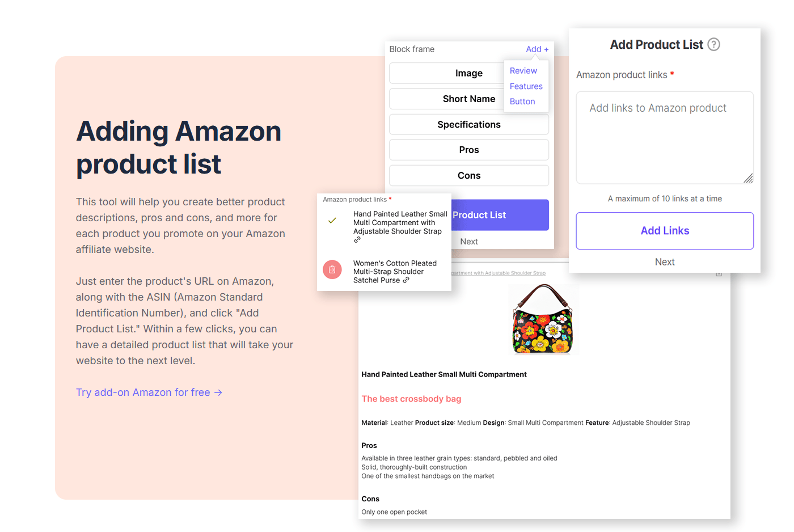Click the small trash icon above bag image
This screenshot has width=794, height=532.
[x=719, y=274]
